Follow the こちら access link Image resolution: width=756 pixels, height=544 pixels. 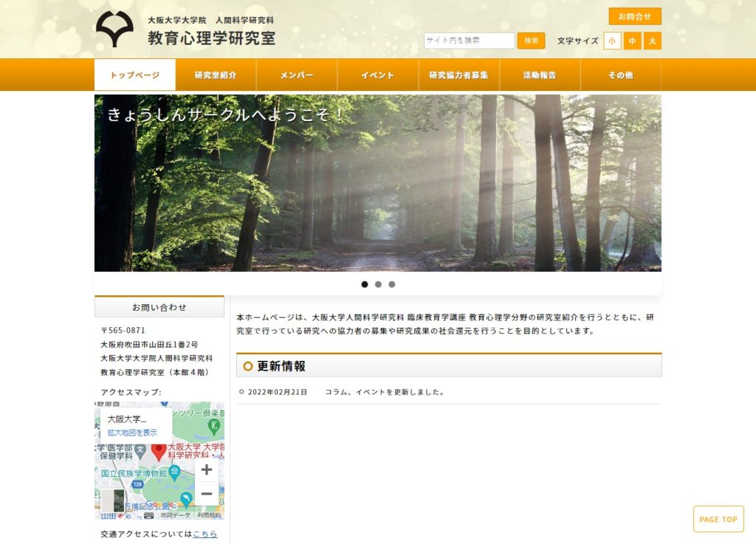[x=205, y=534]
